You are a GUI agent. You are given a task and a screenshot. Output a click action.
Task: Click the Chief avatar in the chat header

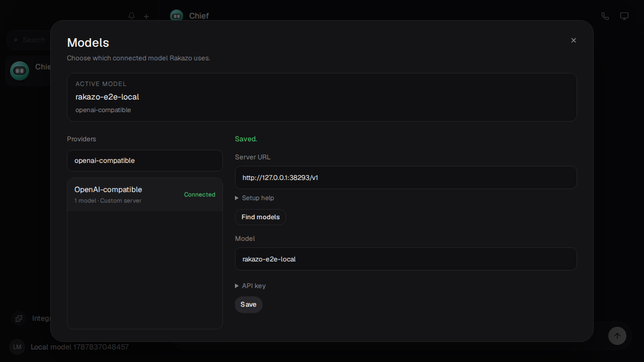[x=177, y=16]
